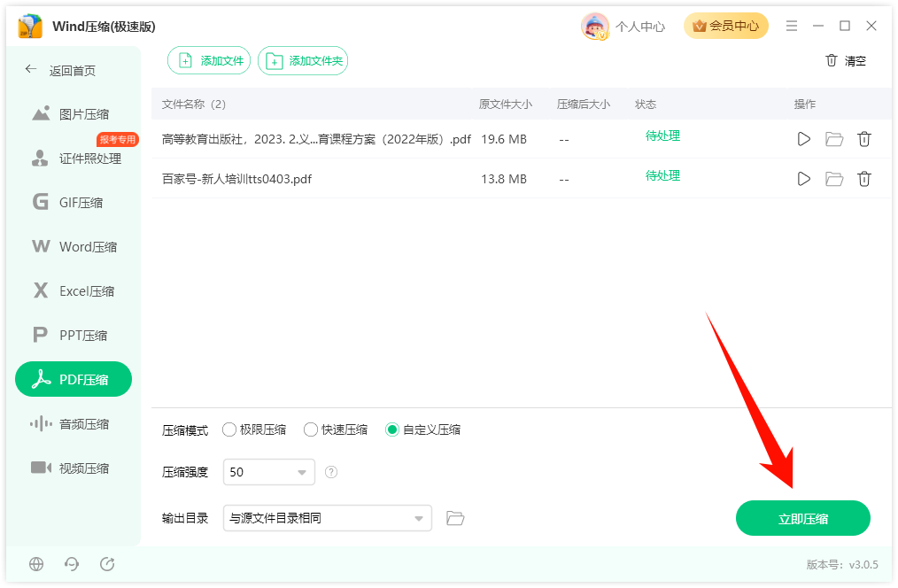The width and height of the screenshot is (898, 588).
Task: Click the share arrow icon in the bottom bar
Action: (x=107, y=564)
